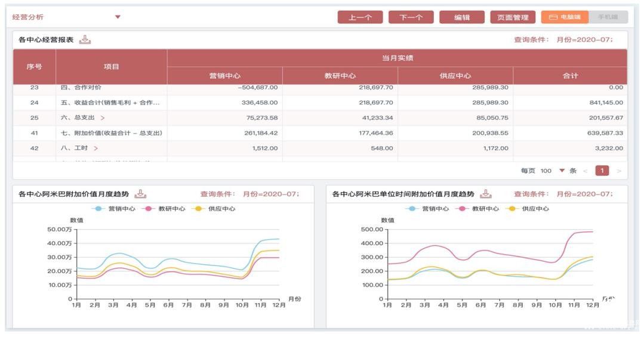This screenshot has height=337, width=644.
Task: Toggle 营销中心 legend in right trend chart
Action: [x=427, y=209]
